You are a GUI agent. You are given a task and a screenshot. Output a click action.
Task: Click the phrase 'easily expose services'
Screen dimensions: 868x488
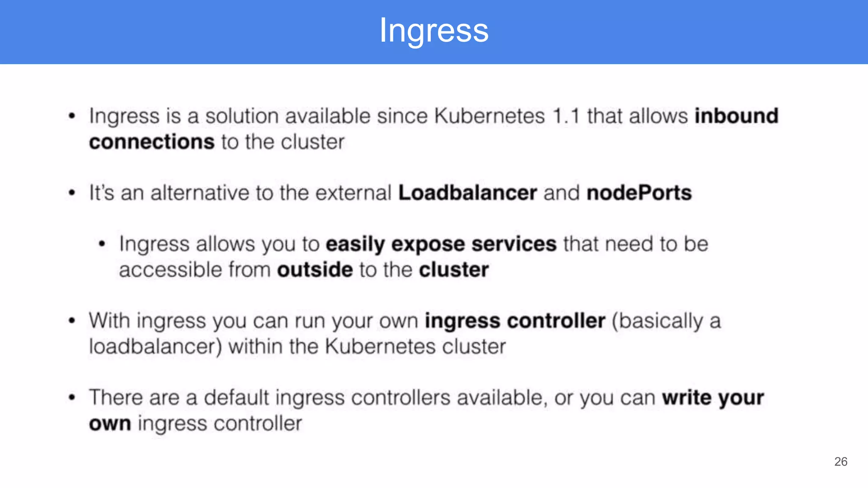click(x=441, y=244)
